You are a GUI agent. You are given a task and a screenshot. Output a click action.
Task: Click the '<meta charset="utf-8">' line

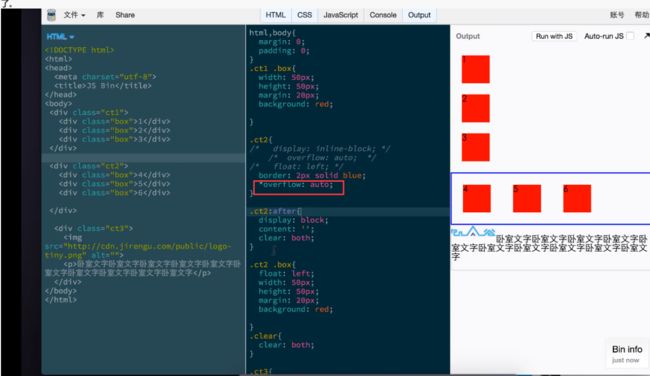click(x=105, y=77)
